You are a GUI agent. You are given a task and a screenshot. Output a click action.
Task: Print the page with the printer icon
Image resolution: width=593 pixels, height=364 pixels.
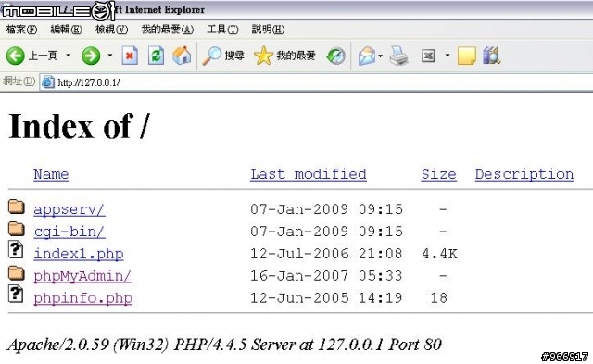(398, 56)
